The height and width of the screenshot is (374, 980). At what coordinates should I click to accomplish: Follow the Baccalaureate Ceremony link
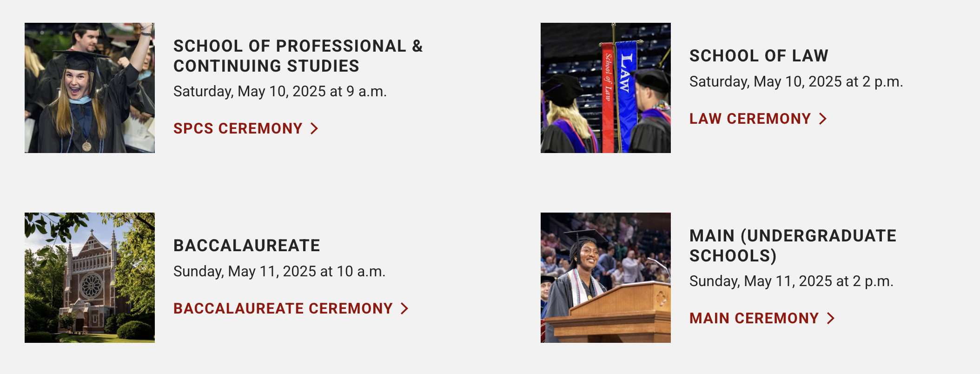pos(283,308)
